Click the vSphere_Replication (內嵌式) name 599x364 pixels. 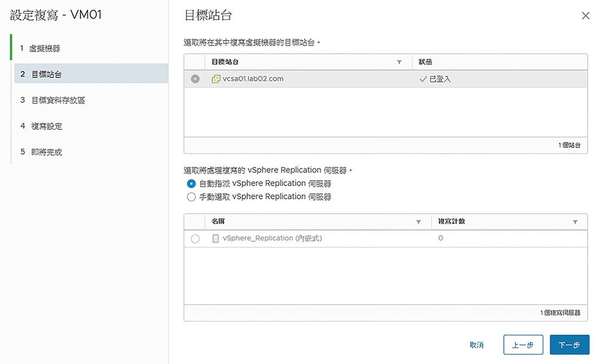[273, 238]
